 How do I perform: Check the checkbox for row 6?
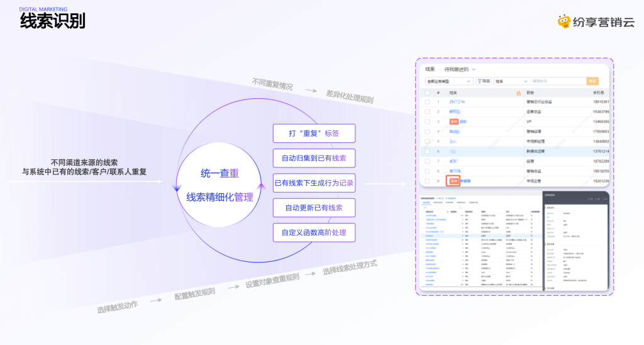click(x=427, y=151)
